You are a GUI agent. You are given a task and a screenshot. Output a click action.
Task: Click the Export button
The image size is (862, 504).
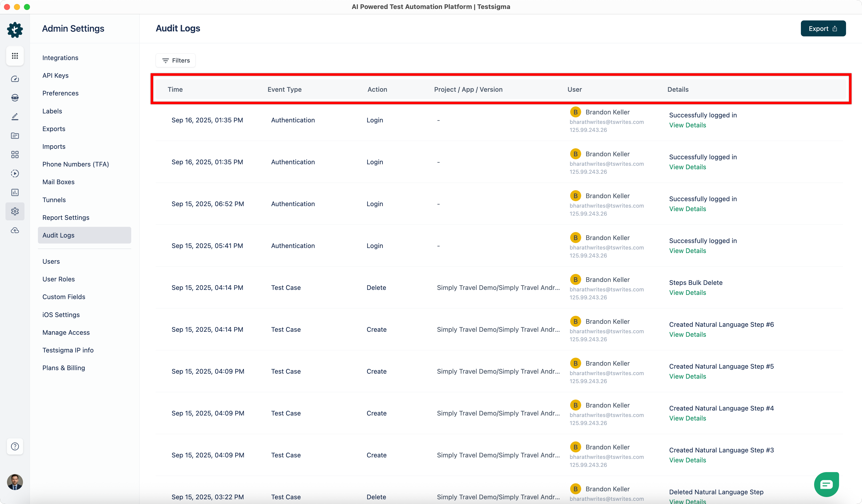(x=823, y=29)
